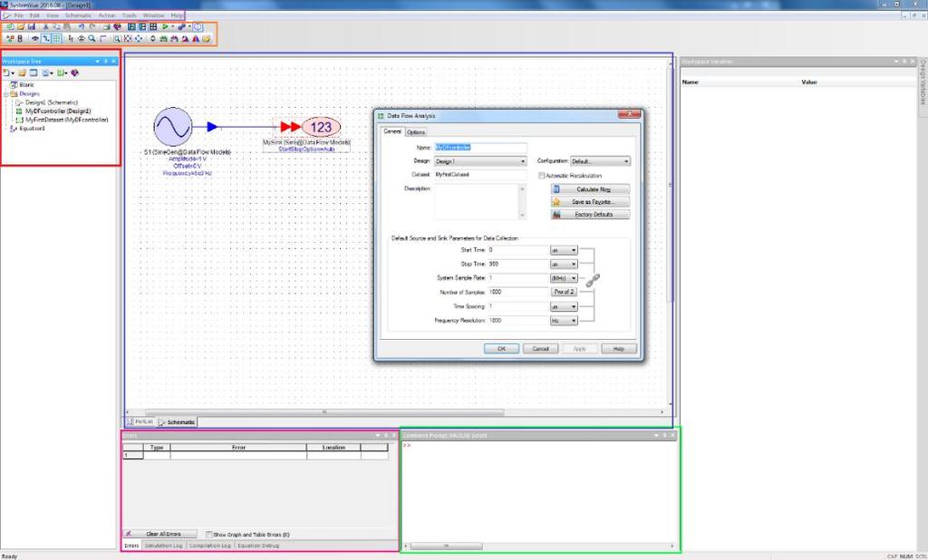Open the Design dropdown in the dialog
The width and height of the screenshot is (928, 560).
coord(523,161)
